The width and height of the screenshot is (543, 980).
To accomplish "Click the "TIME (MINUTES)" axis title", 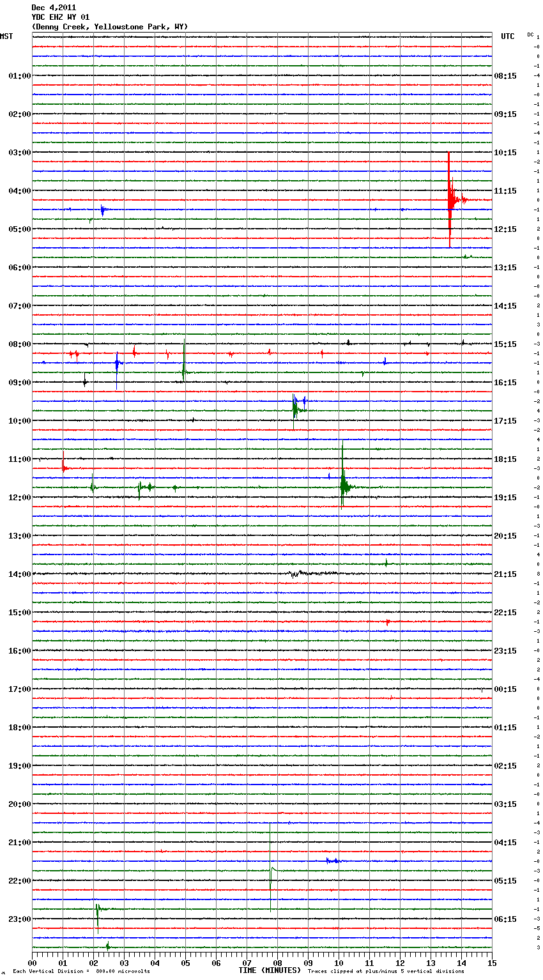I will click(x=270, y=970).
